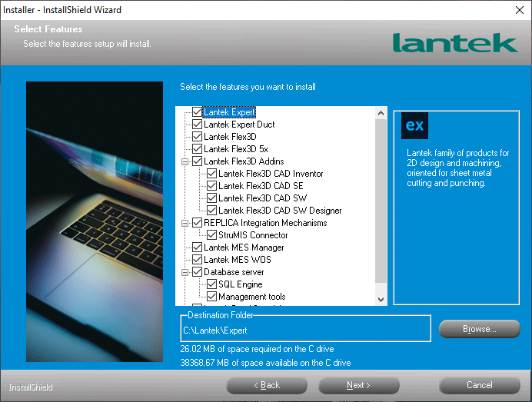Viewport: 532px width, 402px height.
Task: Toggle the Database server checkbox
Action: [x=197, y=272]
